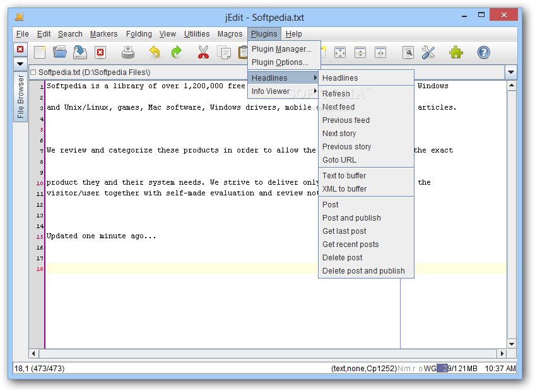Click the vertical scrollbar up arrow
Image resolution: width=535 pixels, height=392 pixels.
click(x=512, y=85)
